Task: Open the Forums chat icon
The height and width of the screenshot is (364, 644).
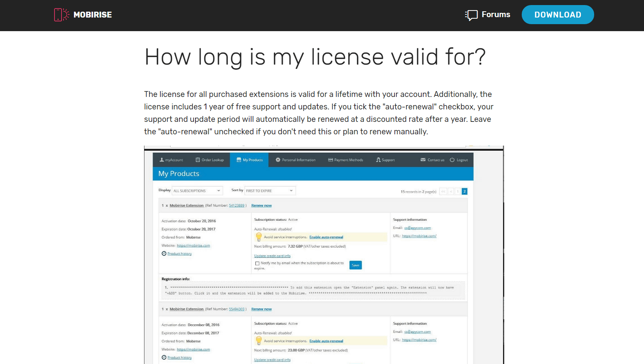Action: (472, 15)
